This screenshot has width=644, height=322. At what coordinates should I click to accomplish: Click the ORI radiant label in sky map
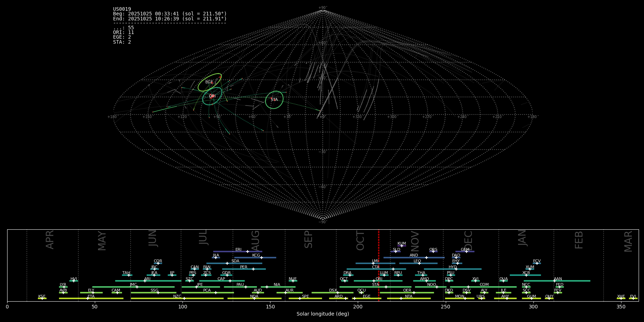point(212,96)
